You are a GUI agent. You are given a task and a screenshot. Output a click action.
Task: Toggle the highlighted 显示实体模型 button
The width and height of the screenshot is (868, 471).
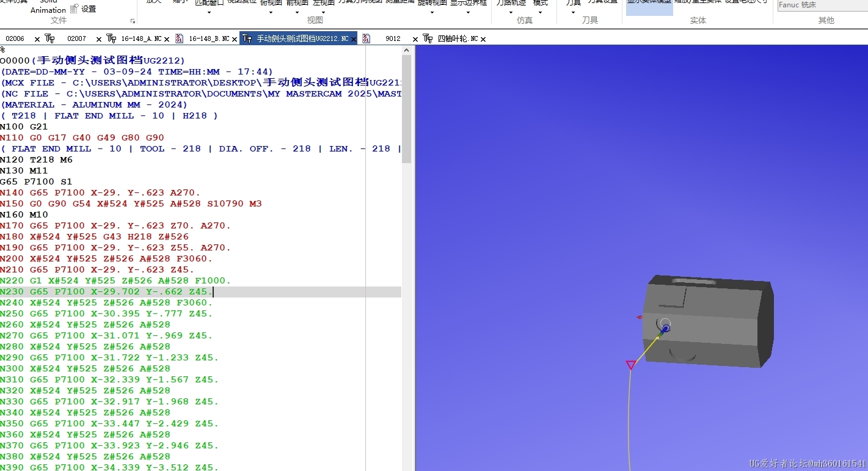click(x=649, y=6)
